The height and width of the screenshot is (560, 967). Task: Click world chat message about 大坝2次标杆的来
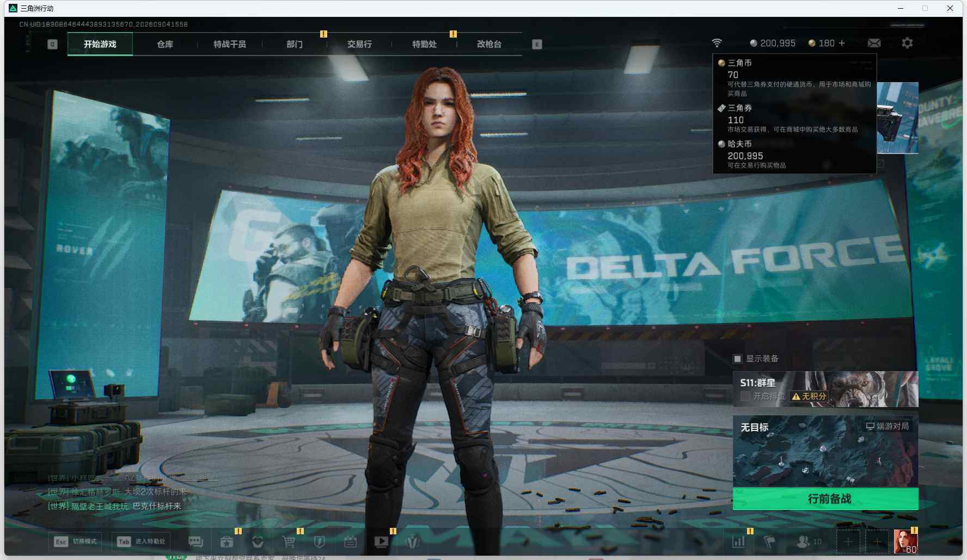pos(117,491)
